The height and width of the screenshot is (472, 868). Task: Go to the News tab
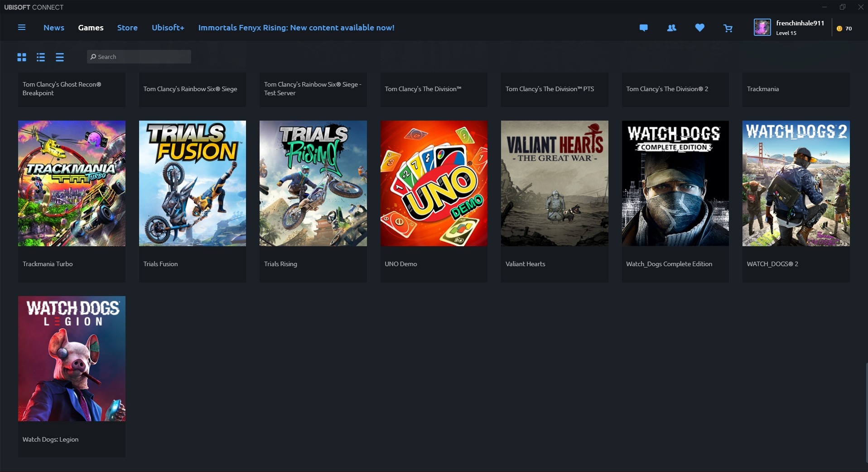tap(54, 28)
